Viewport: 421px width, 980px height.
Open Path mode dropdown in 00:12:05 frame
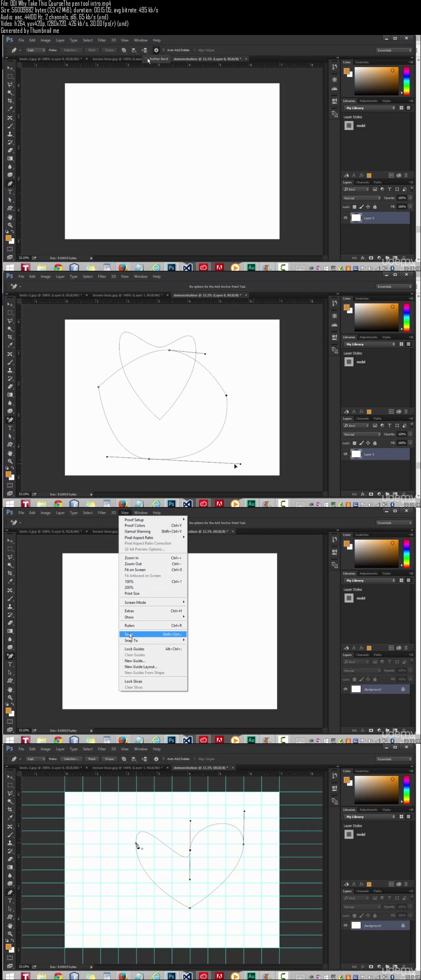click(35, 759)
